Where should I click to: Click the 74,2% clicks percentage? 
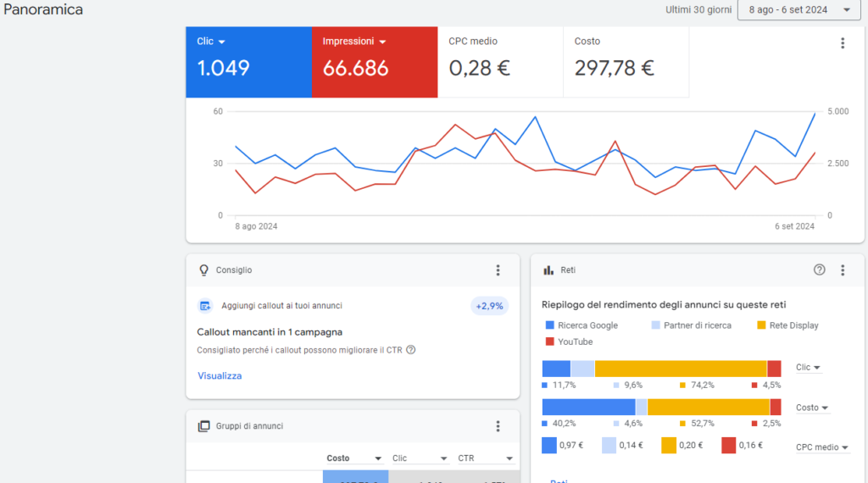[703, 385]
